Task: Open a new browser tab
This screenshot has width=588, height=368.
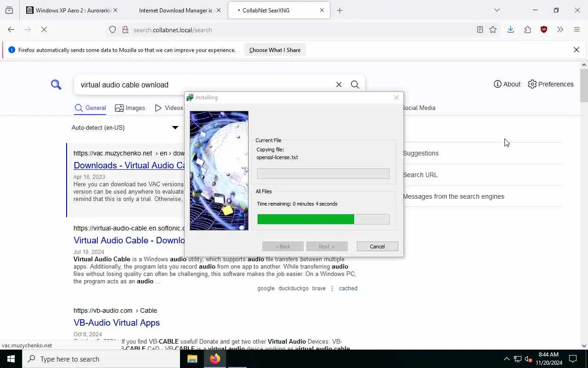Action: [x=340, y=10]
